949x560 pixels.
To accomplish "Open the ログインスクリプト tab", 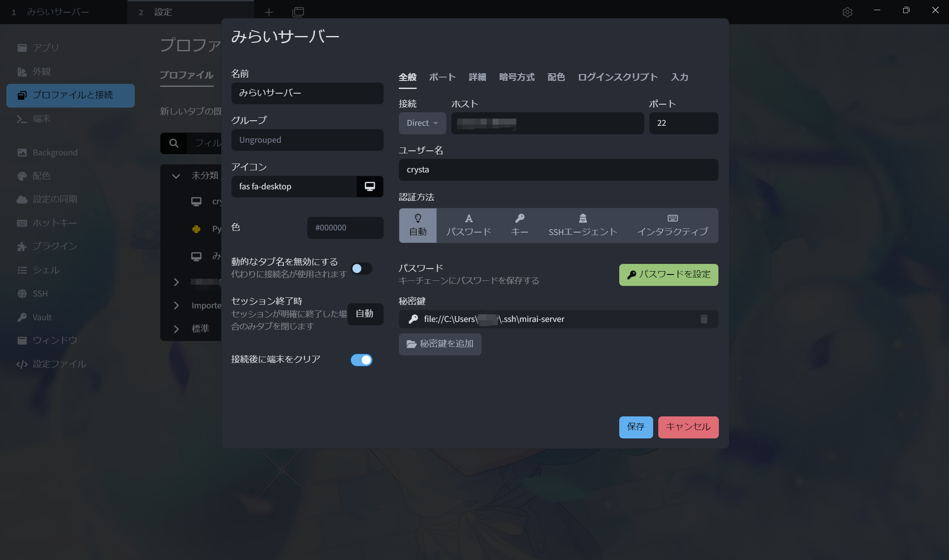I will point(618,77).
